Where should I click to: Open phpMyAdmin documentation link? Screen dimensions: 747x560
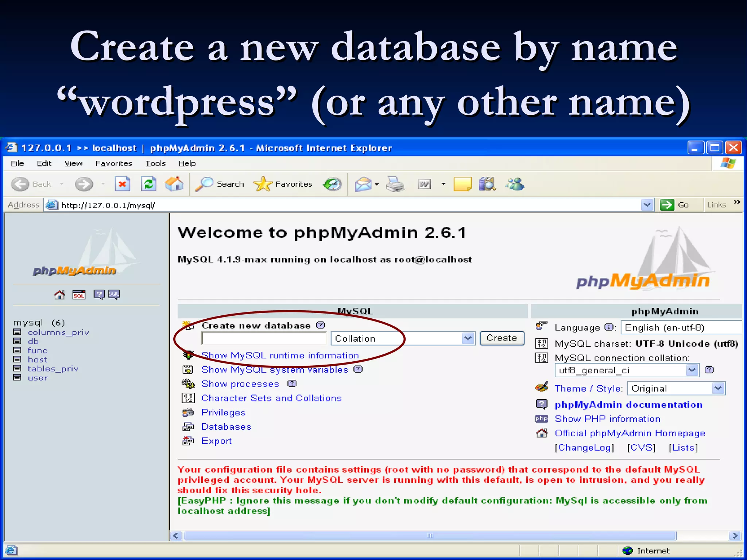[629, 404]
